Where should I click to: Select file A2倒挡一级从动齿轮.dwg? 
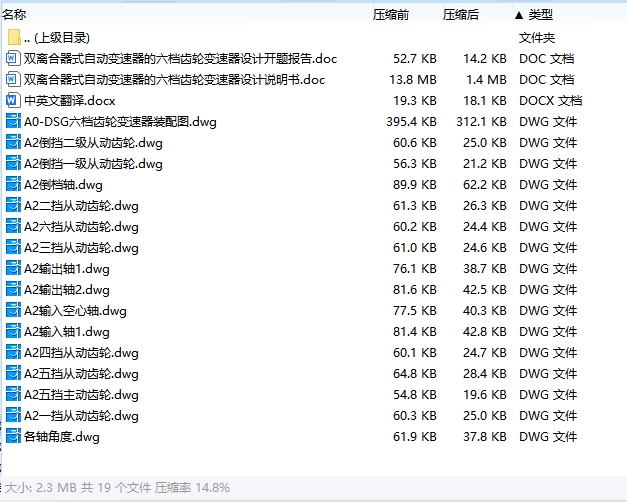[93, 164]
